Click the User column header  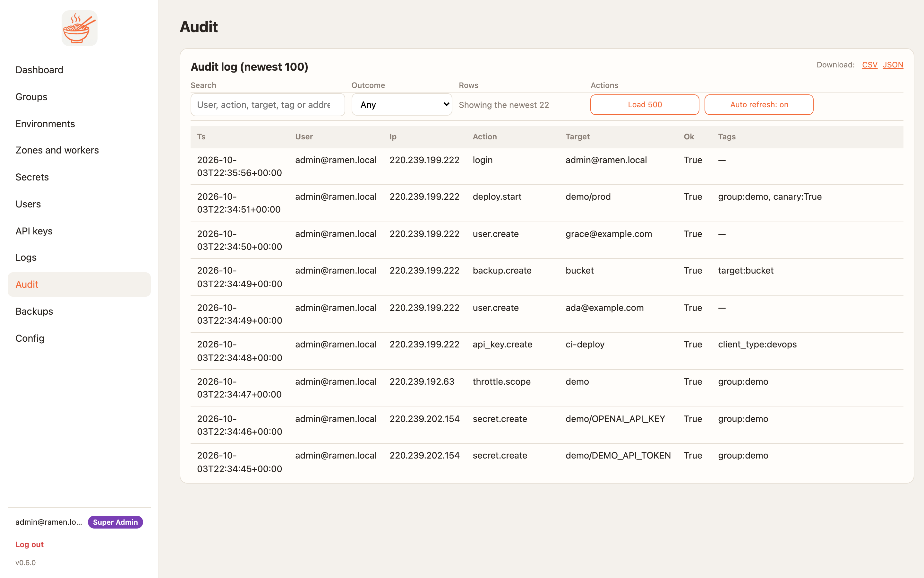[x=304, y=137]
